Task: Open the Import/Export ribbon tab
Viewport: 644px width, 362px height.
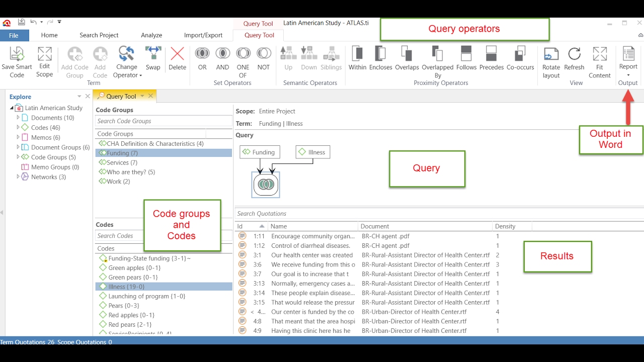Action: coord(203,35)
